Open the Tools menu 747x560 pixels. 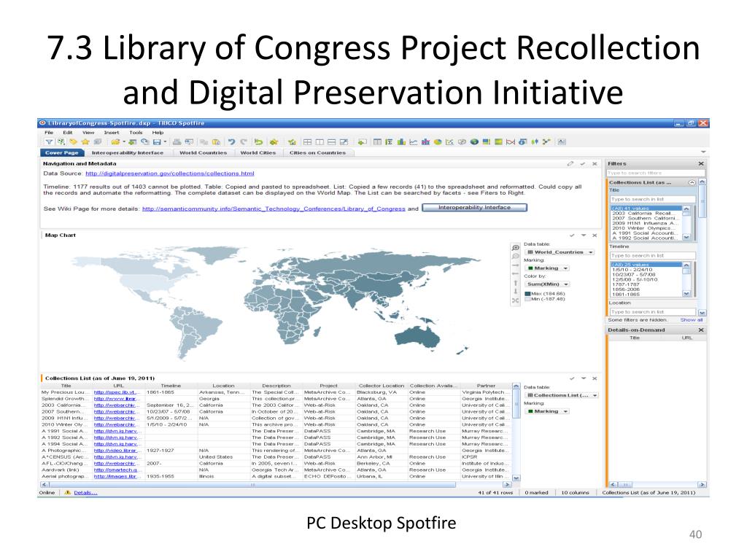tap(136, 133)
